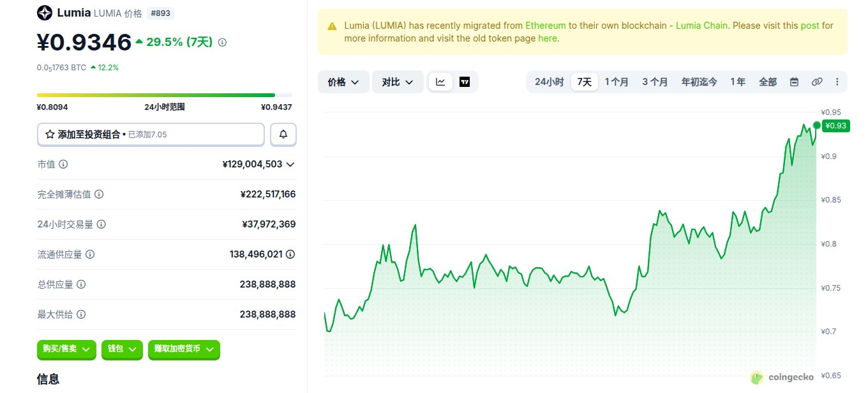868x393 pixels.
Task: Select the 年初迄今 time range tab
Action: coord(700,82)
